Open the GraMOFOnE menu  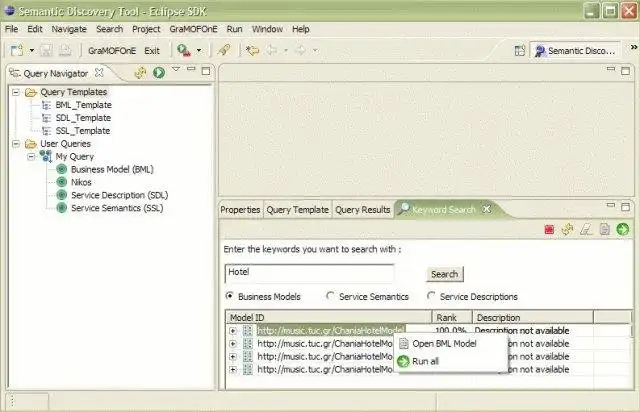(x=193, y=29)
